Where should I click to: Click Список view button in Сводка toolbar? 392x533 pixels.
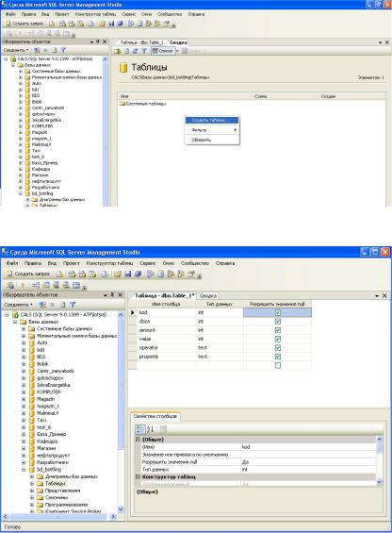pos(163,51)
